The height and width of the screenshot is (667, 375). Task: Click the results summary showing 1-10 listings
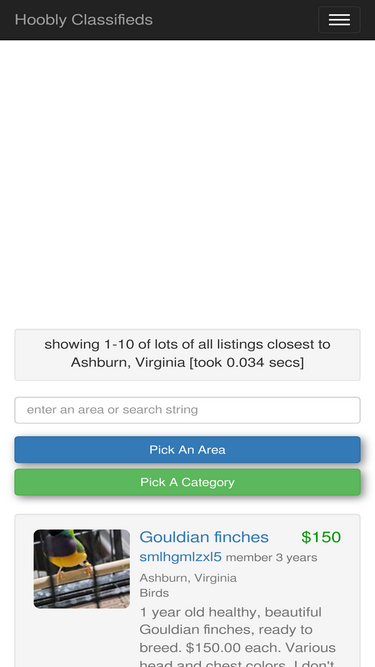pos(188,355)
